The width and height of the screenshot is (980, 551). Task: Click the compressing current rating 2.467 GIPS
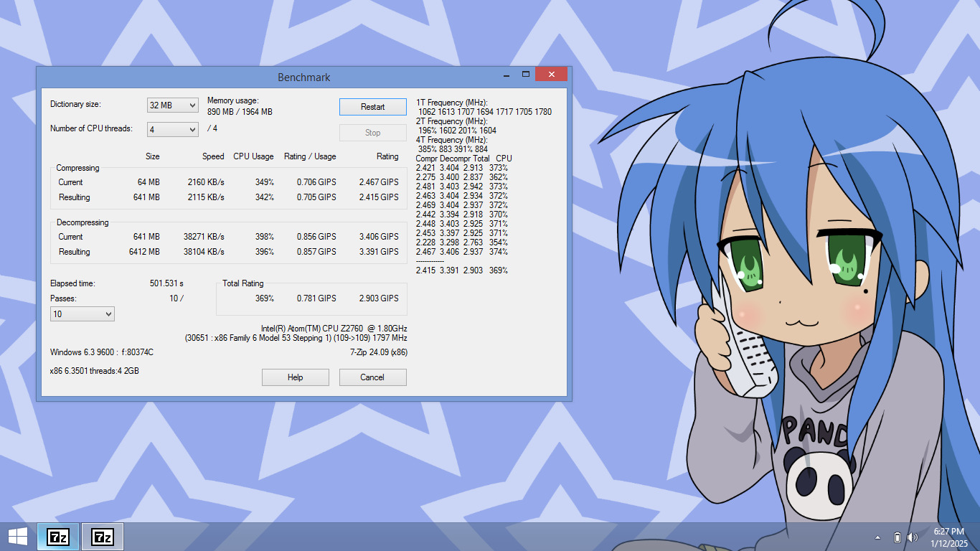click(x=379, y=182)
